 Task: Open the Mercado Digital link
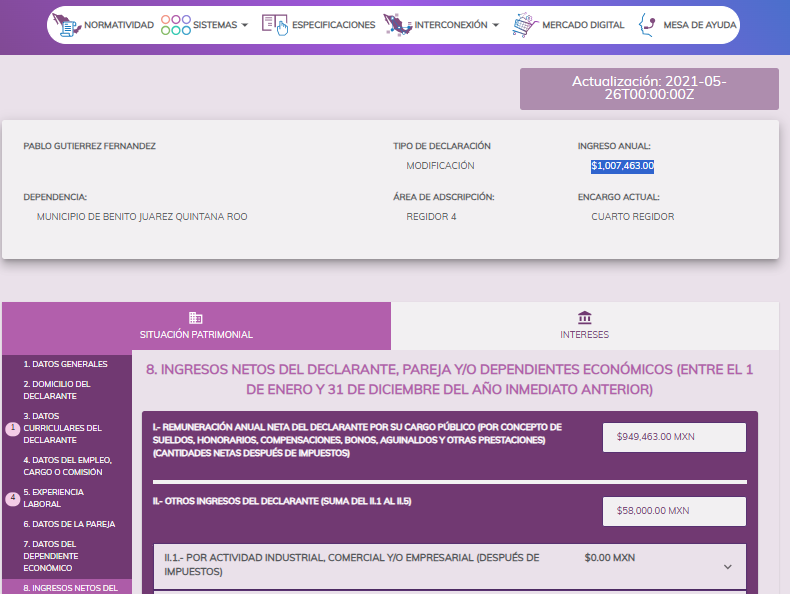(x=582, y=25)
